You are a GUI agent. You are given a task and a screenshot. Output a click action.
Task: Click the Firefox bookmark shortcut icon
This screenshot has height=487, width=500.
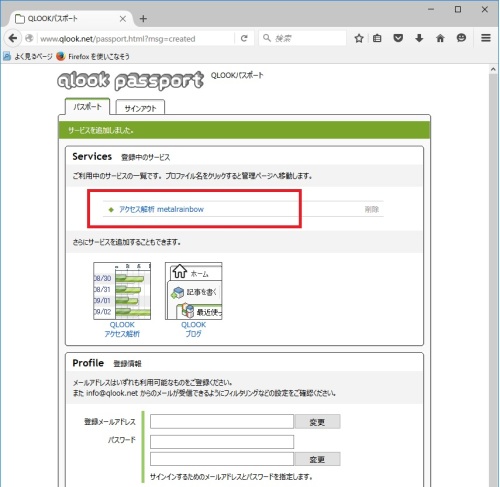(61, 56)
